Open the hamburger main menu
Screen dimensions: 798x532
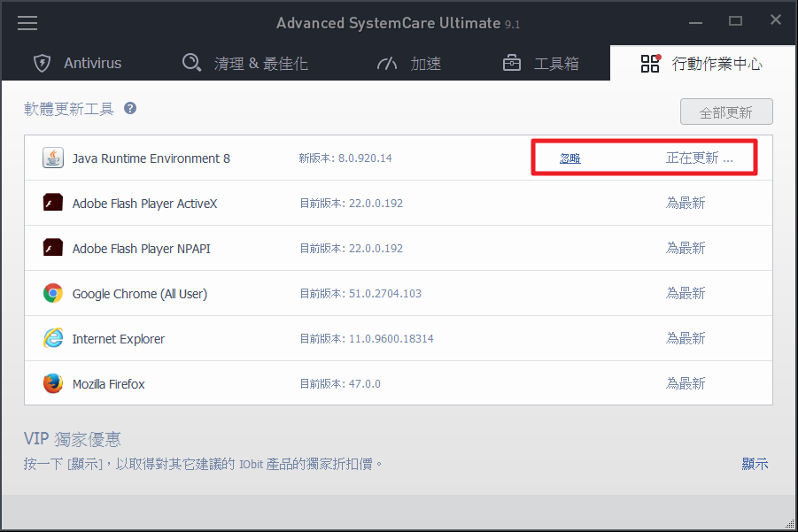pyautogui.click(x=27, y=23)
